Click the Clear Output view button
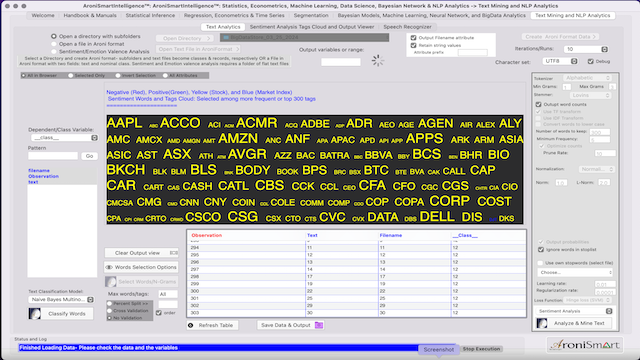The image size is (640, 360). 141,253
